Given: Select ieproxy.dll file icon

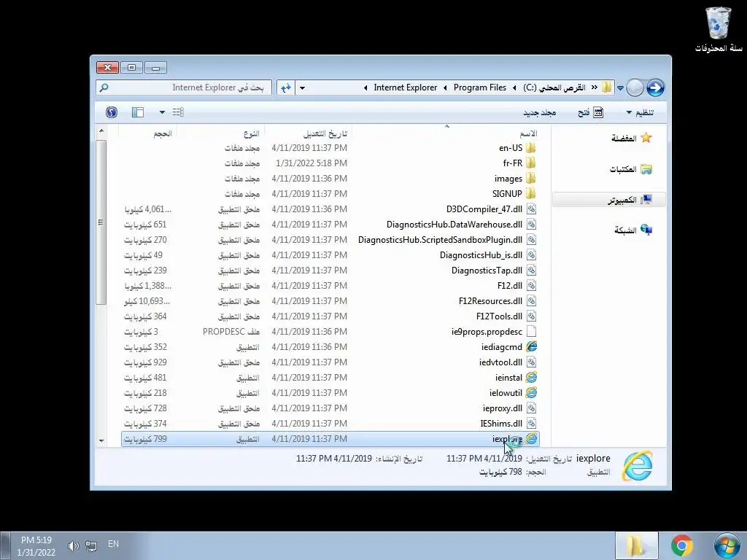Looking at the screenshot, I should pos(531,408).
